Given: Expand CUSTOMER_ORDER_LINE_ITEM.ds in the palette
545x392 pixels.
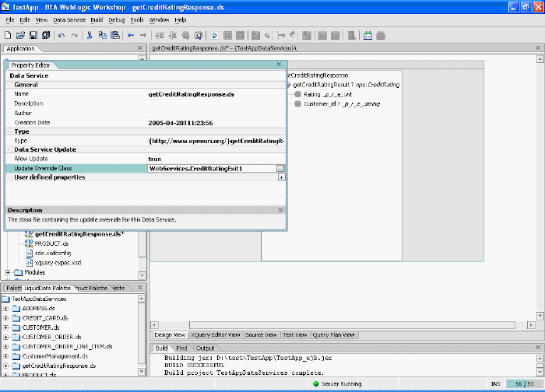Looking at the screenshot, I should (x=6, y=347).
